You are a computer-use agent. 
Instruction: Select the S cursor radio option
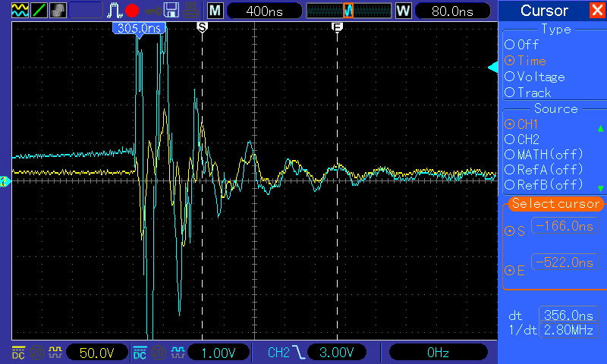[x=509, y=231]
